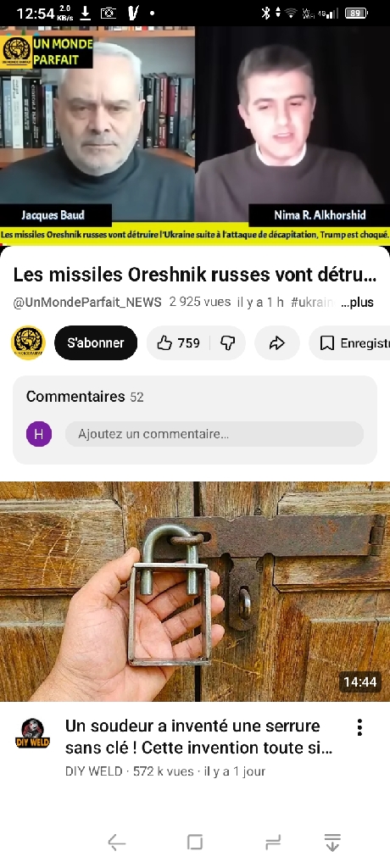Expand the Commentaires section header
390x868 pixels.
coord(85,397)
